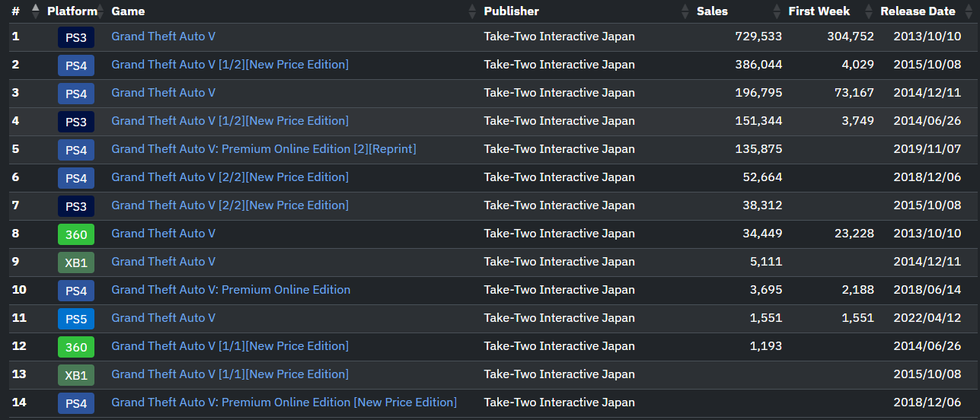Screen dimensions: 980x420
Task: Select sales value 3,695
Action: [766, 290]
